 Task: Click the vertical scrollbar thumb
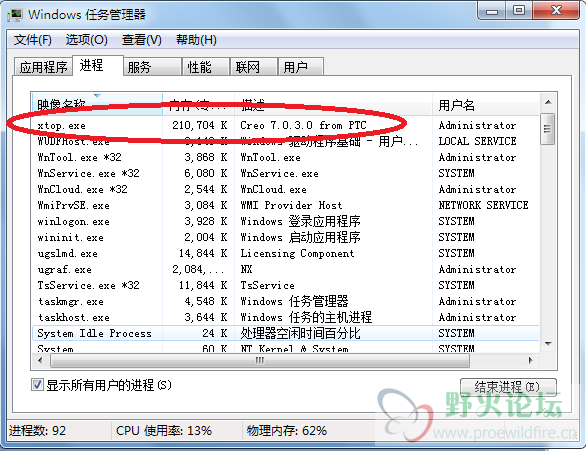(548, 129)
